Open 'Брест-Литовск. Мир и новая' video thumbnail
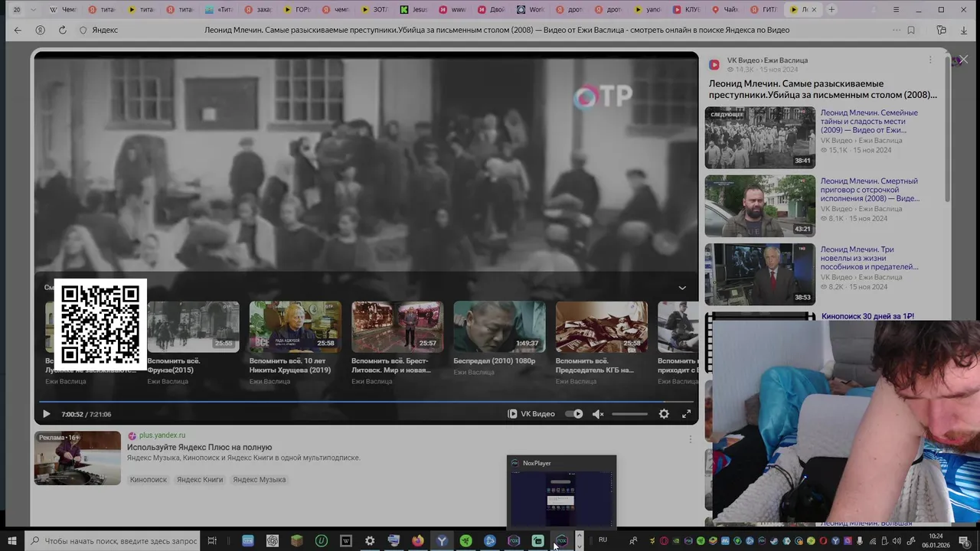The width and height of the screenshot is (980, 551). click(x=397, y=327)
